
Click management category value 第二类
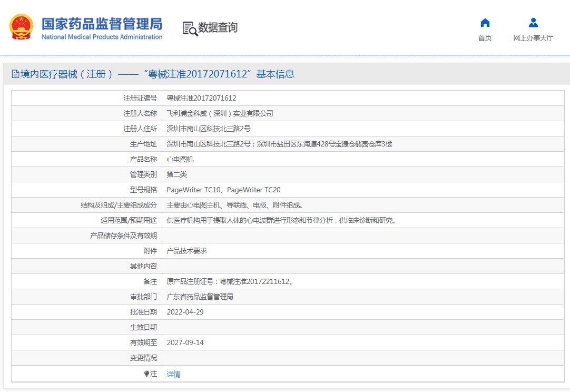coord(176,174)
